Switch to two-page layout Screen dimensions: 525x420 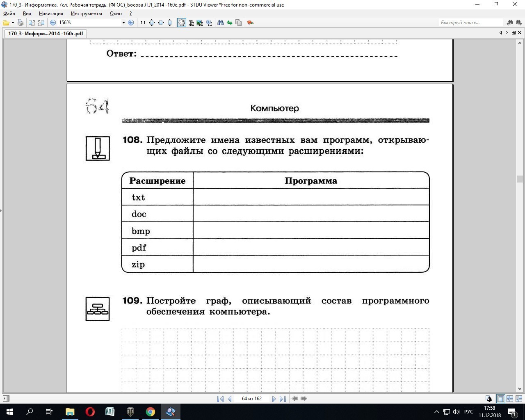point(510,399)
